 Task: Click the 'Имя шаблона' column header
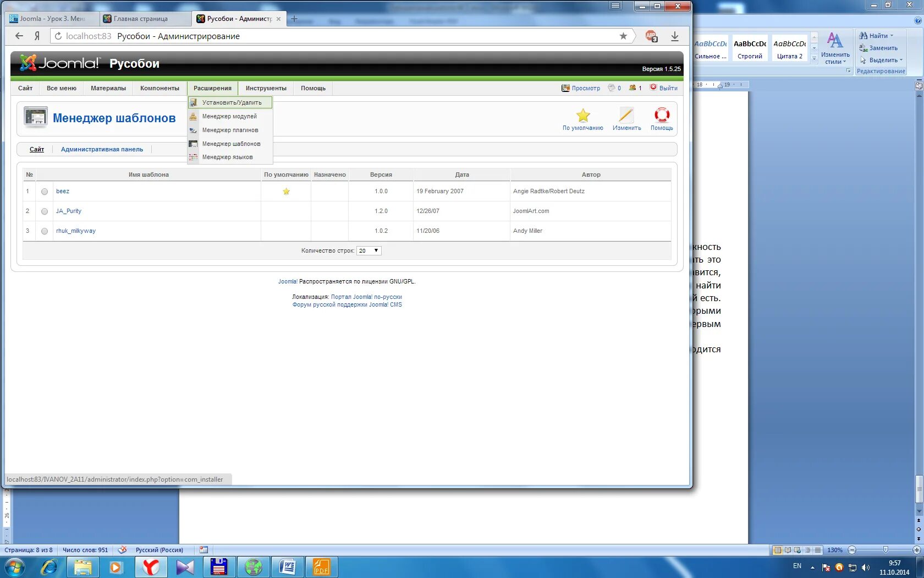click(x=148, y=175)
